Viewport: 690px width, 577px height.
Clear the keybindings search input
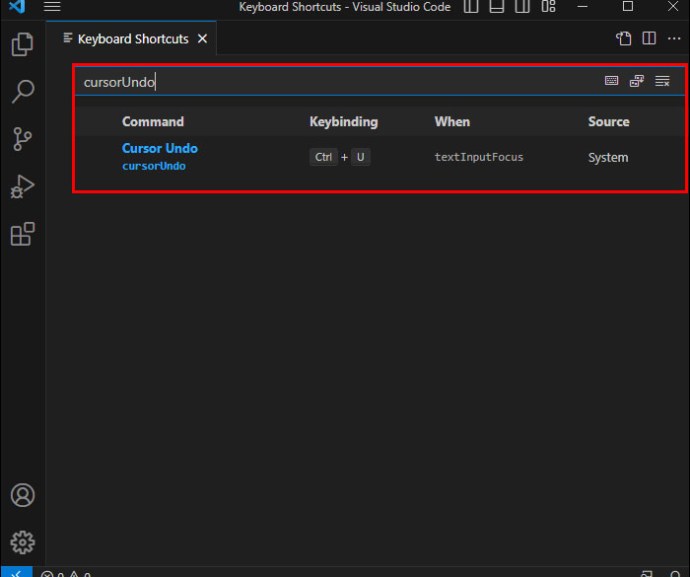pos(662,81)
